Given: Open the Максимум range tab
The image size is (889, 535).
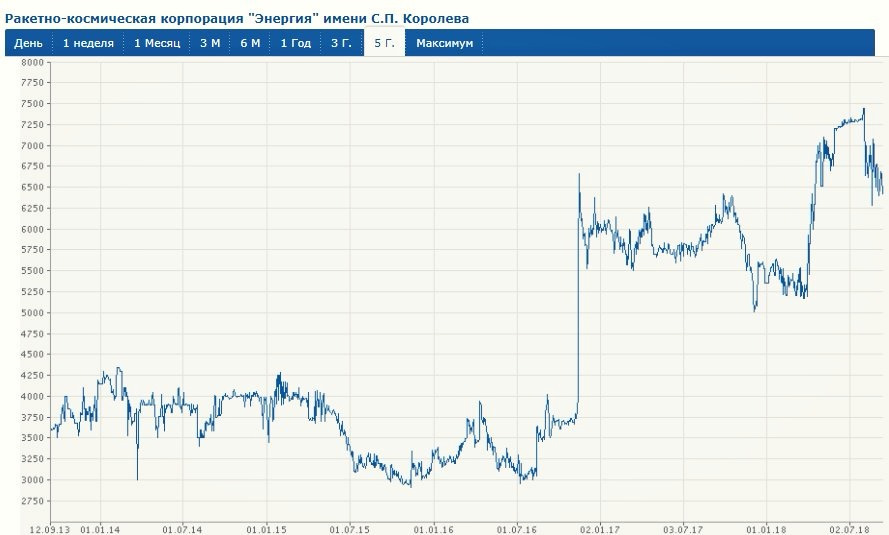Looking at the screenshot, I should (x=444, y=43).
